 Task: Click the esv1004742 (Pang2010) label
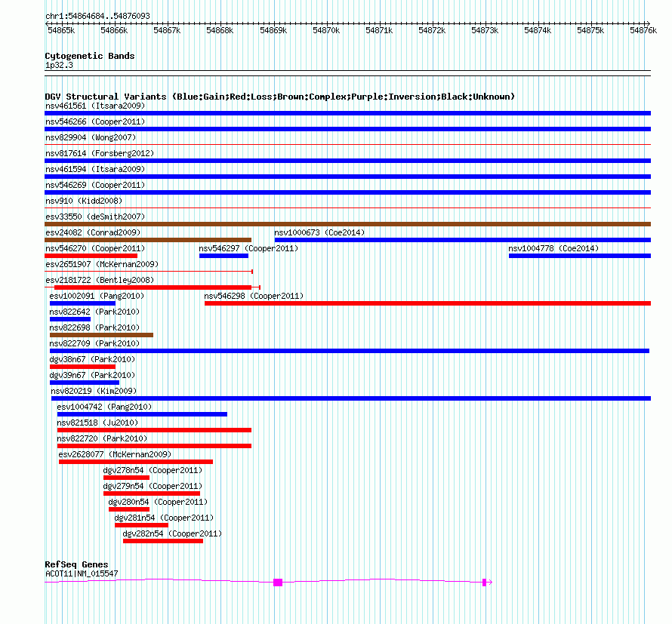(104, 407)
